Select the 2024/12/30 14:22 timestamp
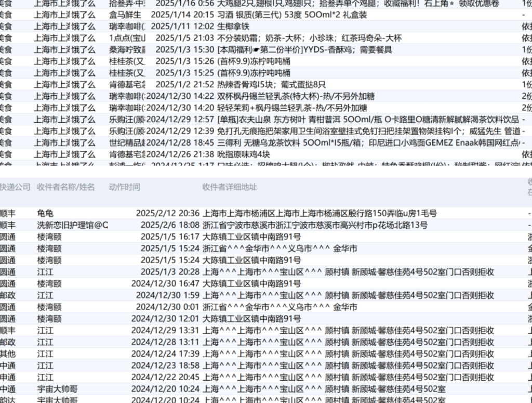This screenshot has width=532, height=403. coord(180,96)
